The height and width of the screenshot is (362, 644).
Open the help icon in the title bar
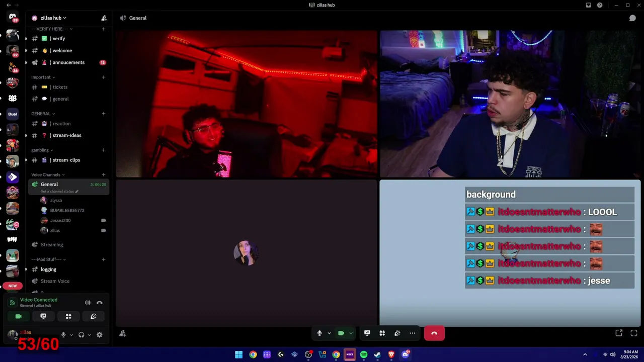tap(600, 5)
